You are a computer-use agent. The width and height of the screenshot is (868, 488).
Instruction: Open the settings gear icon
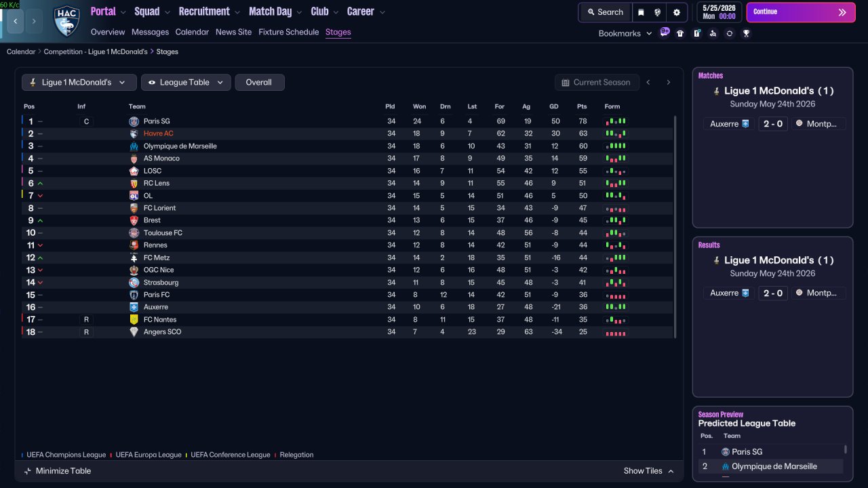(x=676, y=12)
